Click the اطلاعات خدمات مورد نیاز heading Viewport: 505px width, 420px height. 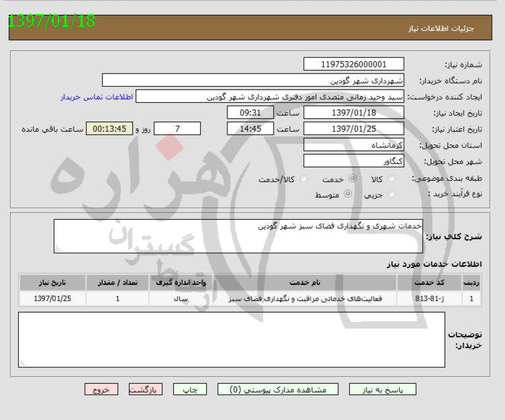434,264
